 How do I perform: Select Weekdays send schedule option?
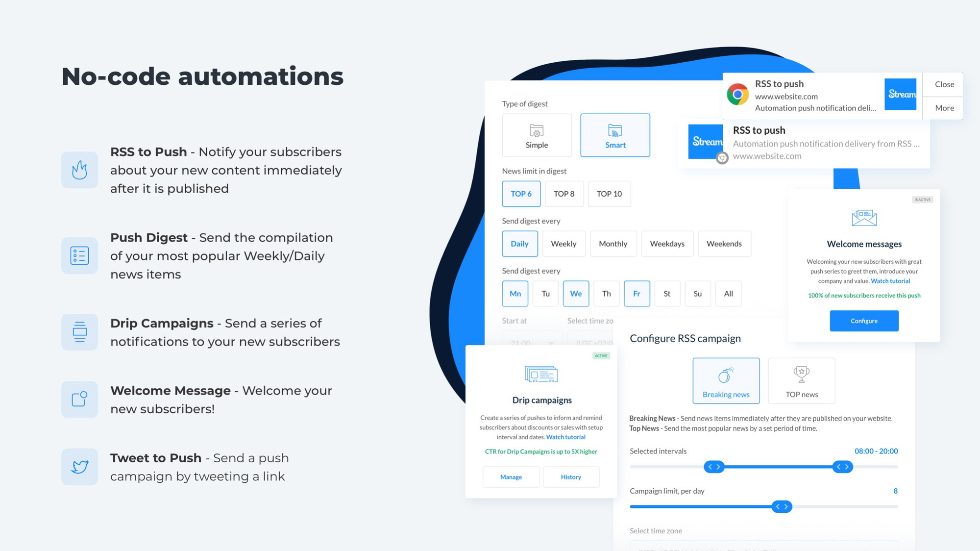(x=667, y=243)
